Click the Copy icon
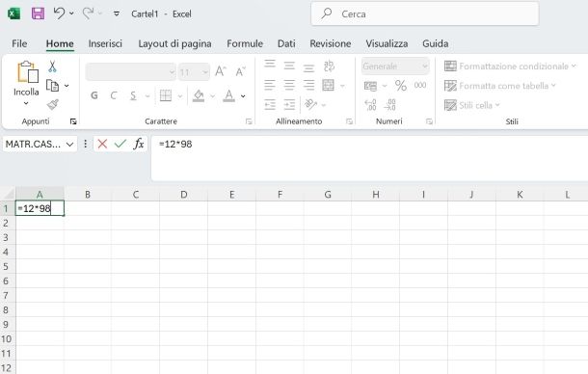The height and width of the screenshot is (374, 588). 52,86
